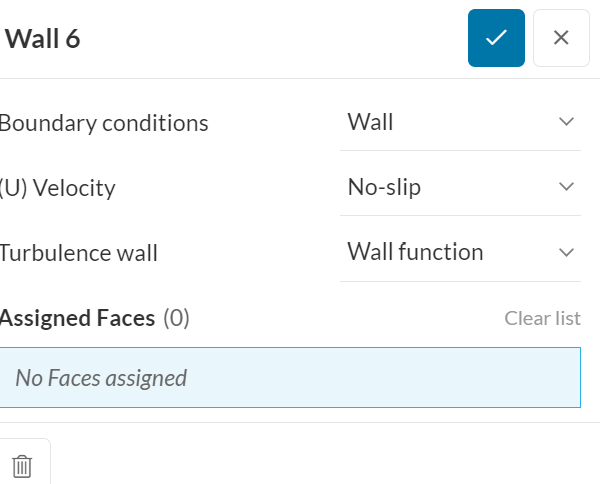Click the (U) Velocity label
Screen dimensions: 600x484
click(57, 188)
